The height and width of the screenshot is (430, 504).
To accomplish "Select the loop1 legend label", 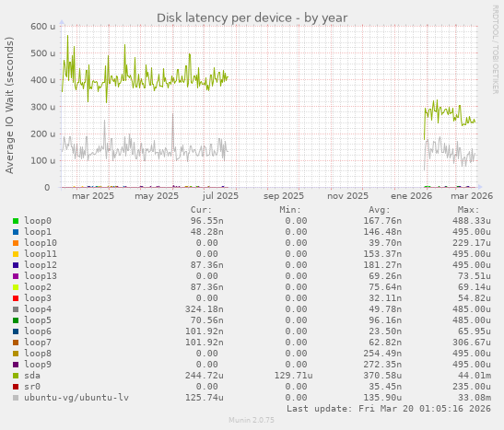I will [38, 232].
